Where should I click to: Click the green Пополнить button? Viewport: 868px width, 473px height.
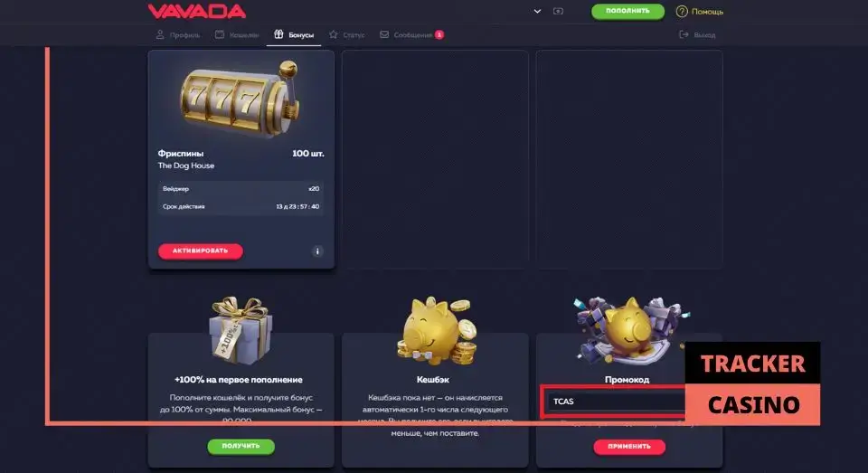(627, 11)
